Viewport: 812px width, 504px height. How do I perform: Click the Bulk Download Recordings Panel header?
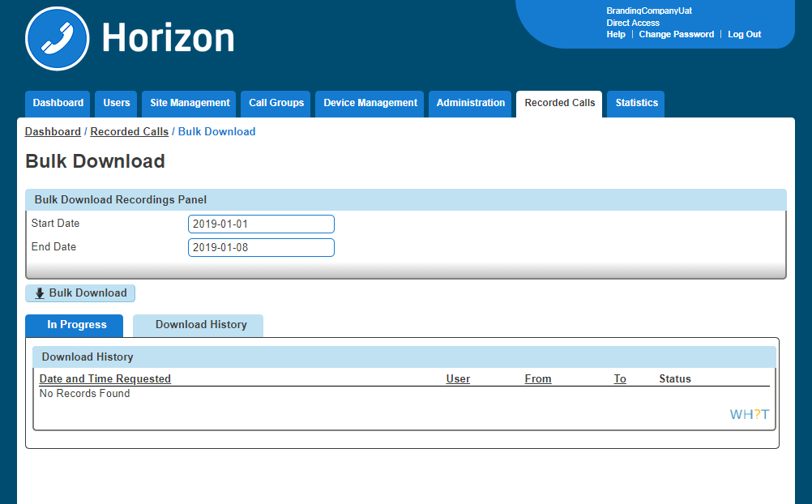[x=406, y=200]
